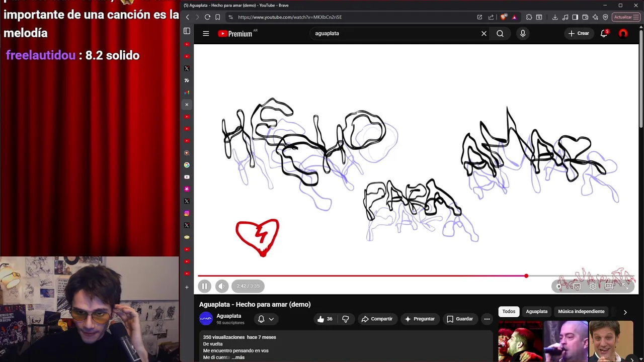Viewport: 644px width, 362px height.
Task: Open the media control music note
Action: click(565, 17)
